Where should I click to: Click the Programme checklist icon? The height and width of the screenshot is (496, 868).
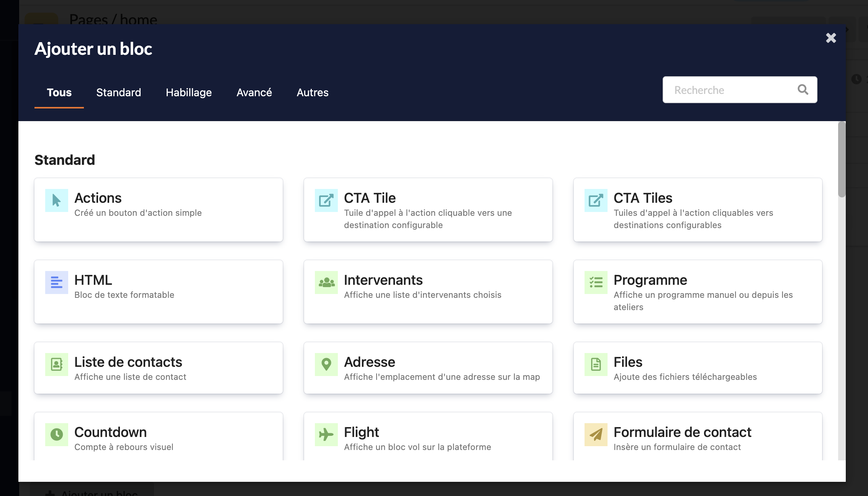596,282
